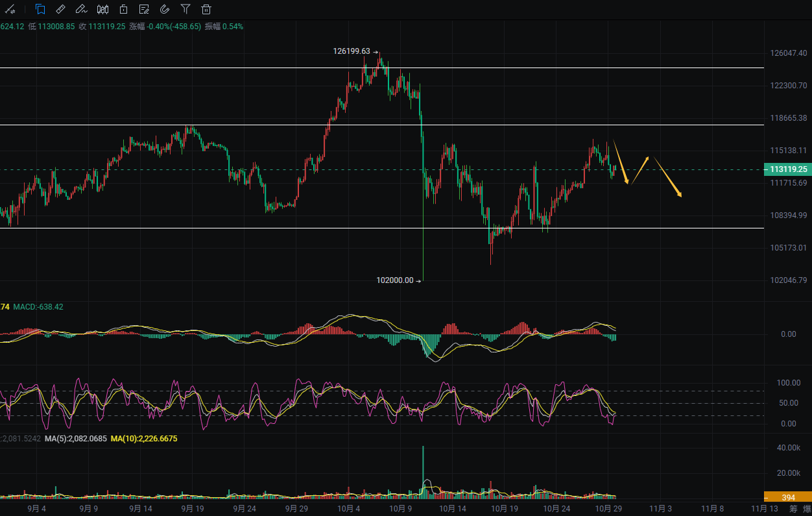Click the 102000.00 low price marker

(394, 280)
